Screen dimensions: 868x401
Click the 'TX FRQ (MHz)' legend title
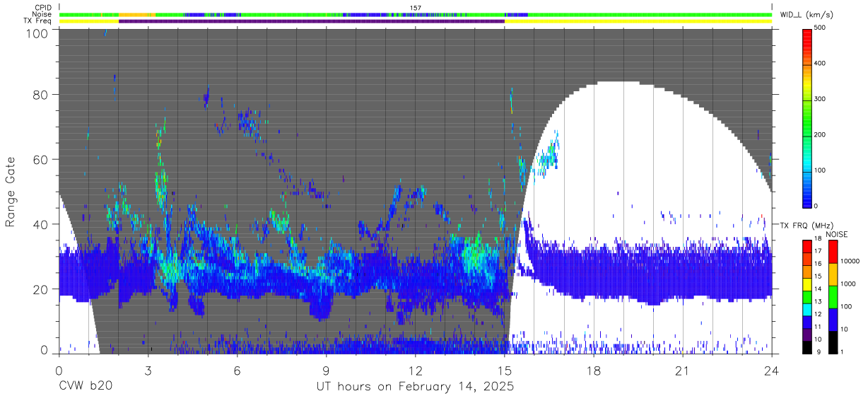click(807, 226)
